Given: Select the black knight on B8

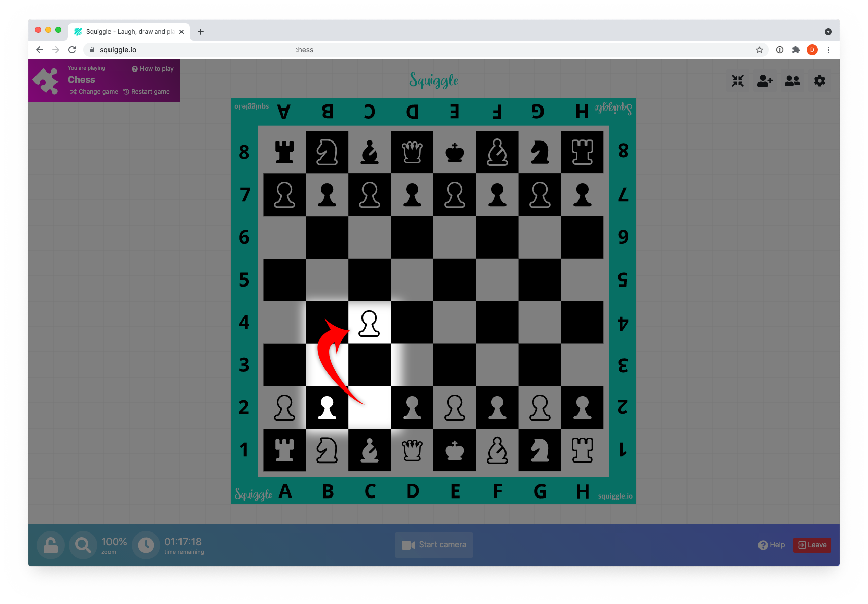Looking at the screenshot, I should [x=327, y=152].
